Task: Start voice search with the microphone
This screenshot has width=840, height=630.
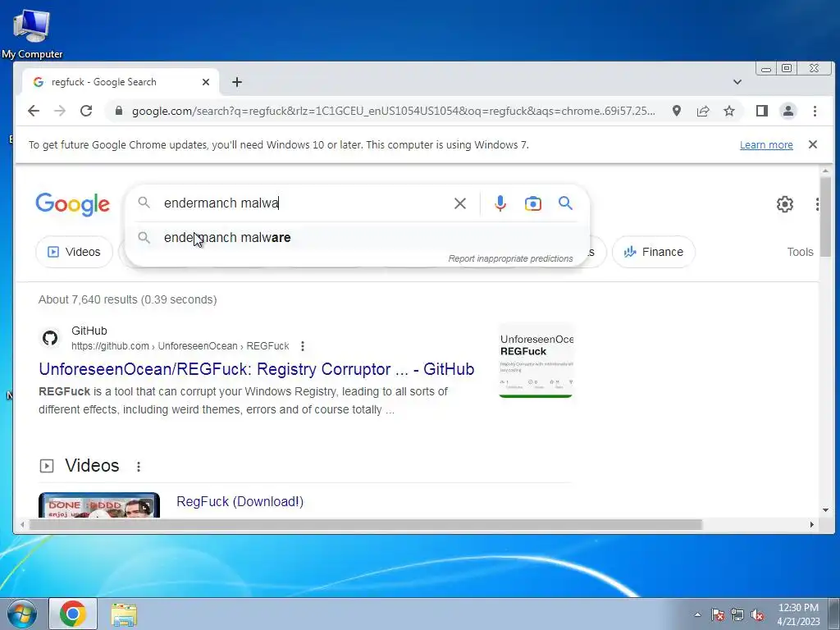Action: [500, 203]
